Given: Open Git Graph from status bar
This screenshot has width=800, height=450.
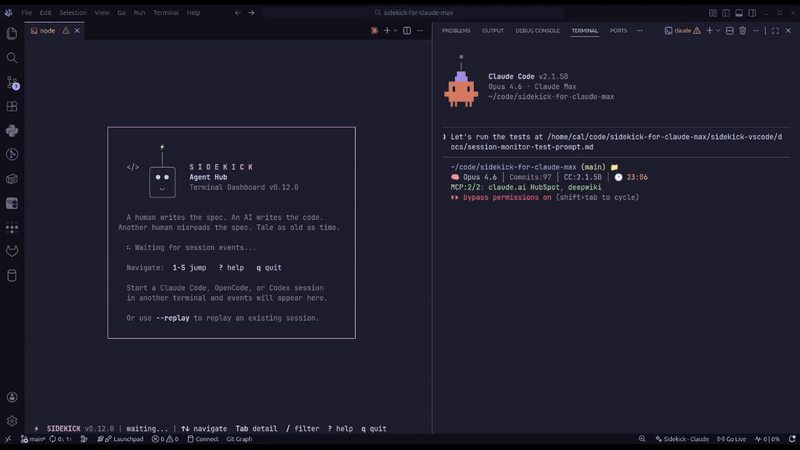Looking at the screenshot, I should [x=239, y=439].
